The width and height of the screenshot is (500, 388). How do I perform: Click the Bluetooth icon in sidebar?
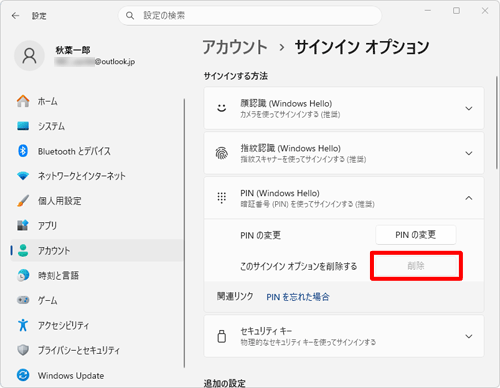tap(23, 151)
